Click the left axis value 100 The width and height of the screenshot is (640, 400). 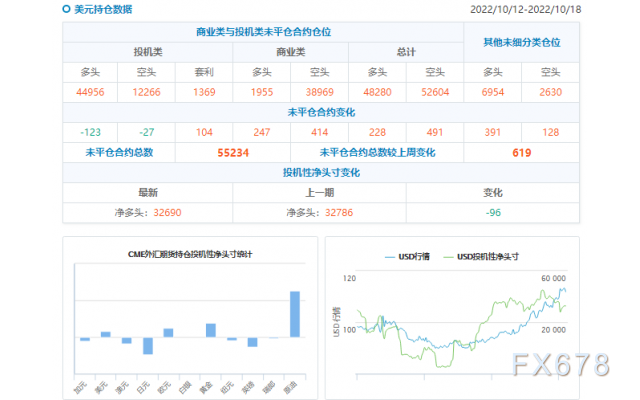pyautogui.click(x=349, y=330)
